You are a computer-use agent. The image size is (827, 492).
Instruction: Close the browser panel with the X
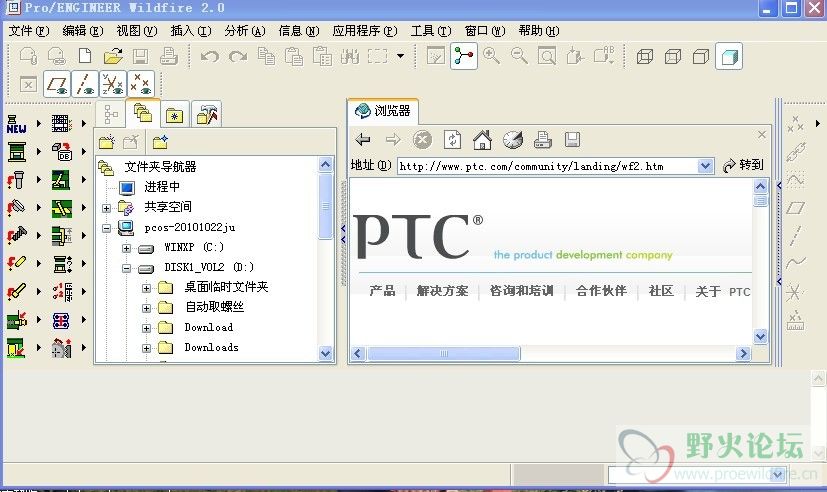click(762, 135)
